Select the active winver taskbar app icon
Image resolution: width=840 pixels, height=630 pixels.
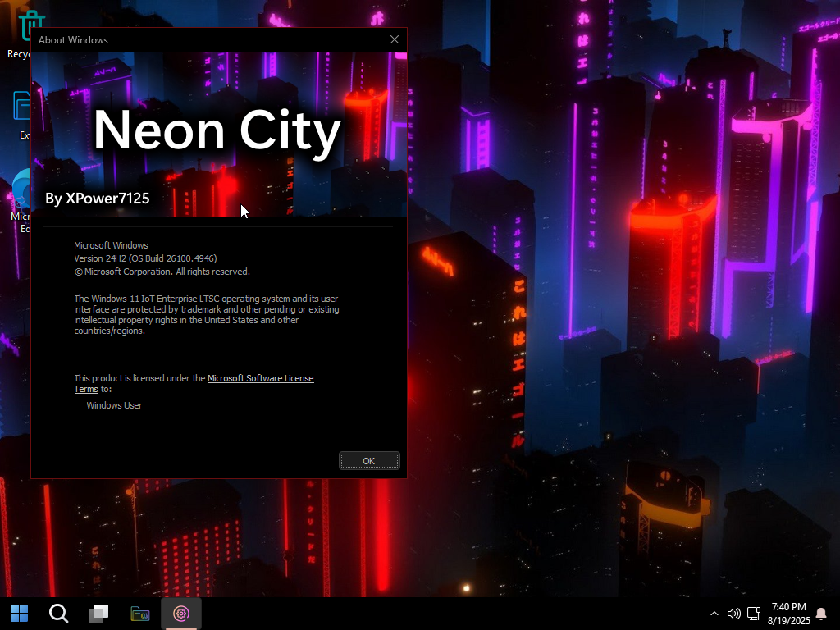pyautogui.click(x=181, y=614)
